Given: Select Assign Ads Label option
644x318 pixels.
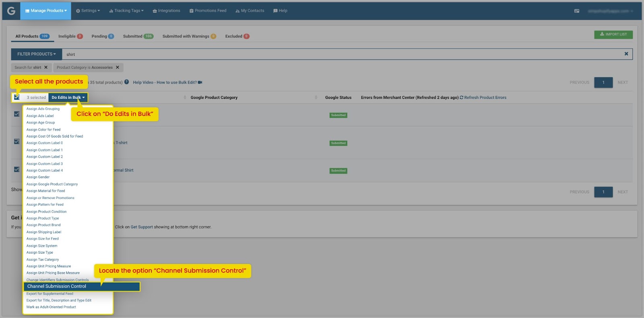Looking at the screenshot, I should pos(40,116).
